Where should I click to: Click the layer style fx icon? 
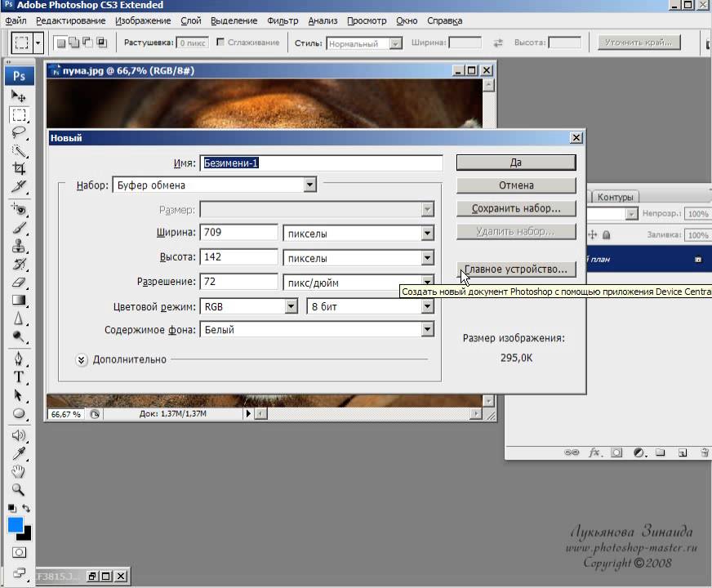click(594, 452)
